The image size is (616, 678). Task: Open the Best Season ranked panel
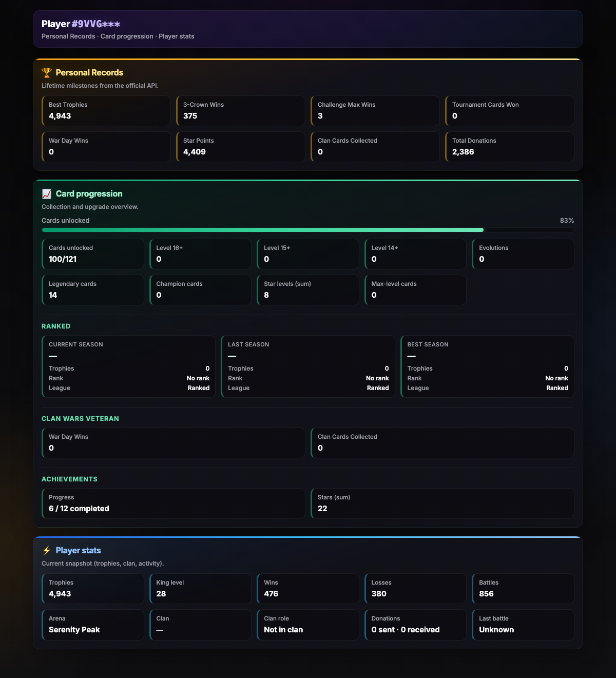click(487, 366)
